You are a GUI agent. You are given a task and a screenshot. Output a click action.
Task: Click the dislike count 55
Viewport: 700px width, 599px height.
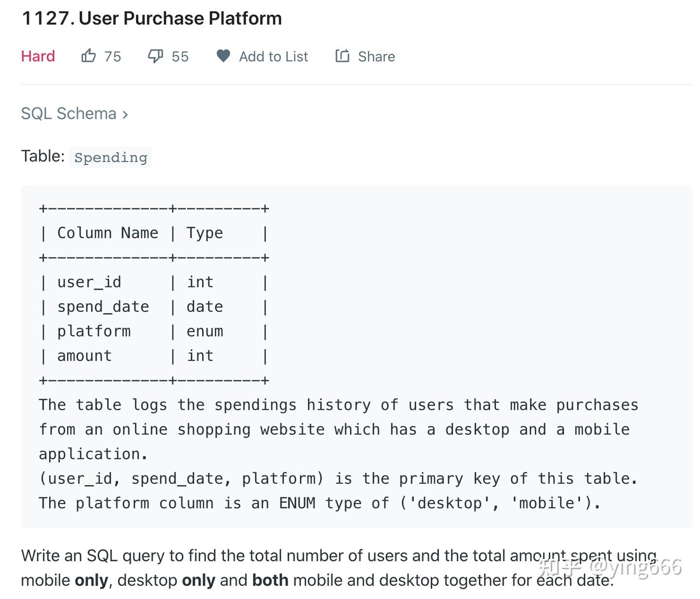(x=180, y=57)
